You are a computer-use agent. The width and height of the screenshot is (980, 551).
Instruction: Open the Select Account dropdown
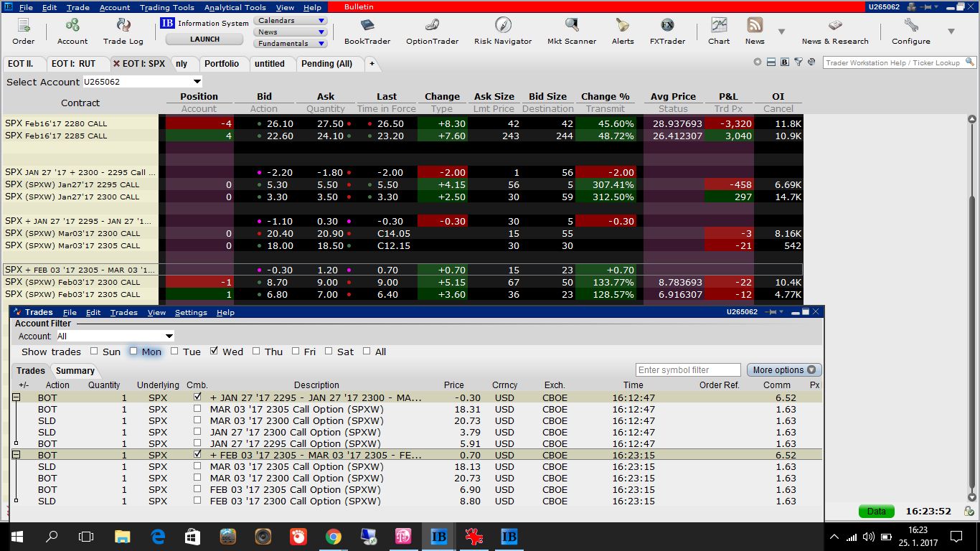point(197,82)
